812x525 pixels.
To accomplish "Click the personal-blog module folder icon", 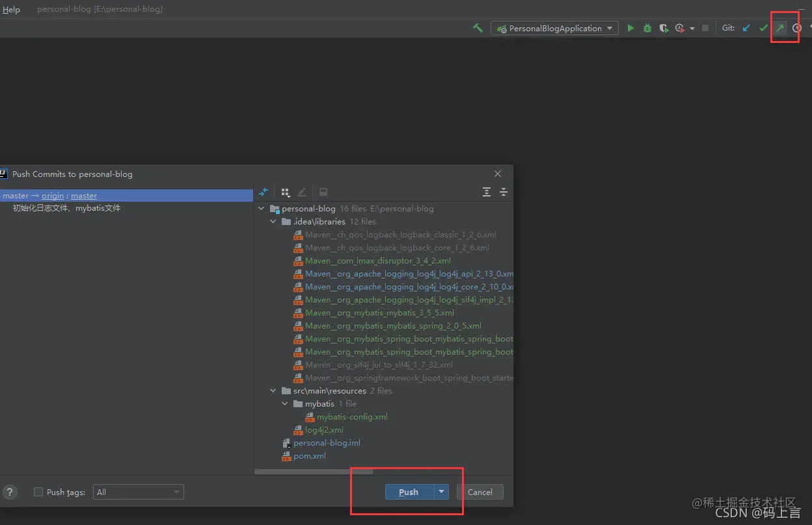I will [x=275, y=209].
